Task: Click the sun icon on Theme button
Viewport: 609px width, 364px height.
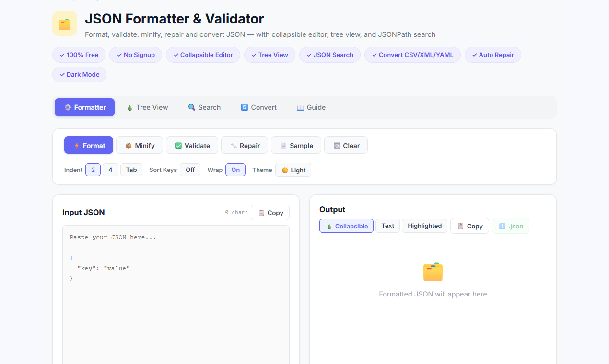Action: pos(285,170)
